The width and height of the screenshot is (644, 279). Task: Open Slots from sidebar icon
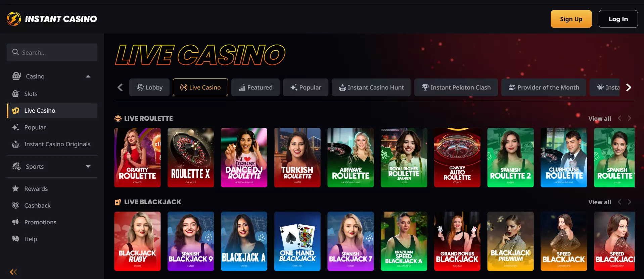click(x=16, y=94)
